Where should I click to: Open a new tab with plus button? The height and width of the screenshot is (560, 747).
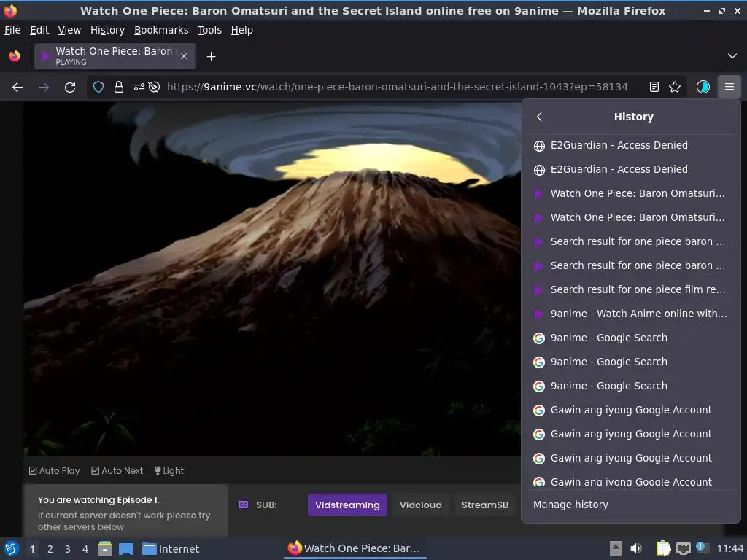211,57
